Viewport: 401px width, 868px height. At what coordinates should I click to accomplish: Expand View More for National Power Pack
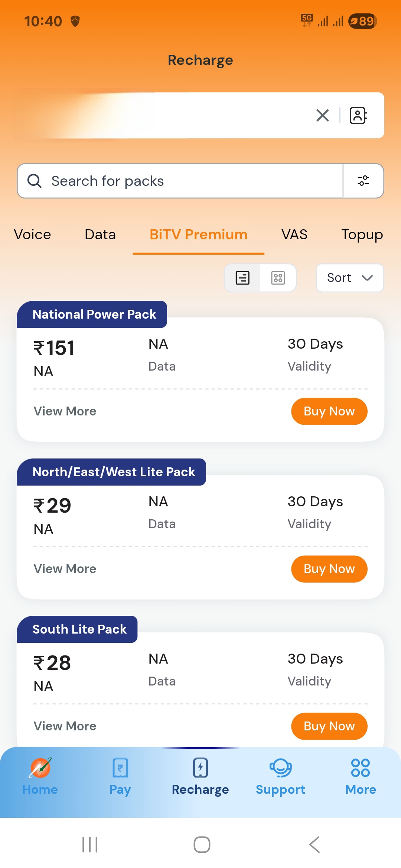coord(65,411)
